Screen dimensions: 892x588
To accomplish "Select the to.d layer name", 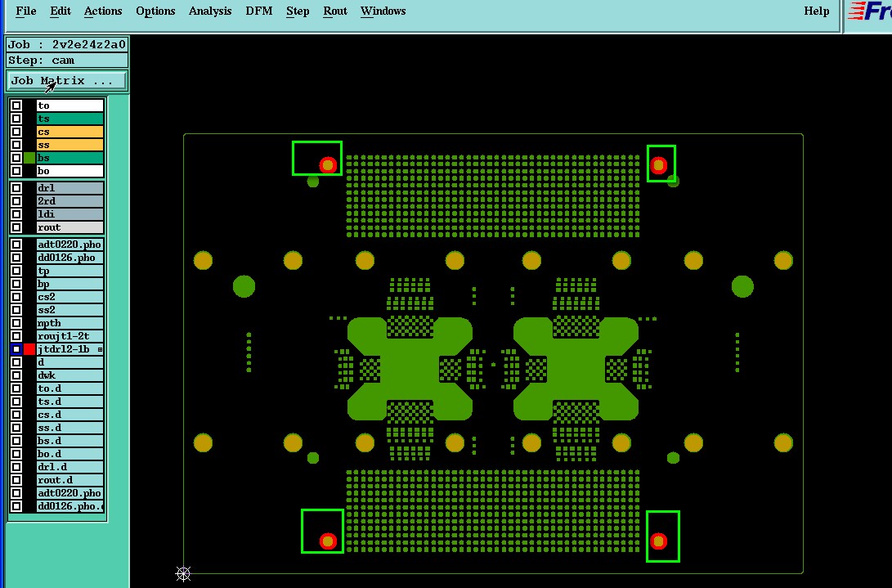I will [70, 388].
